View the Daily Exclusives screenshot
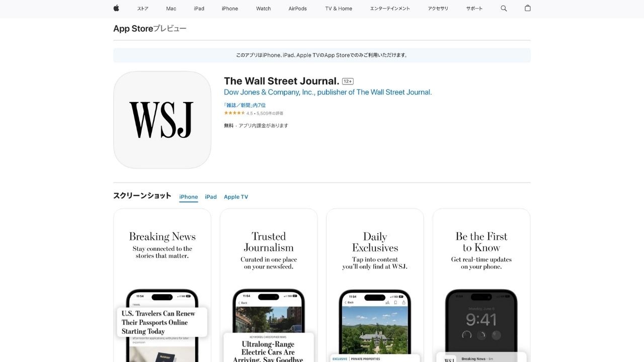Viewport: 644px width, 362px height. pyautogui.click(x=375, y=285)
